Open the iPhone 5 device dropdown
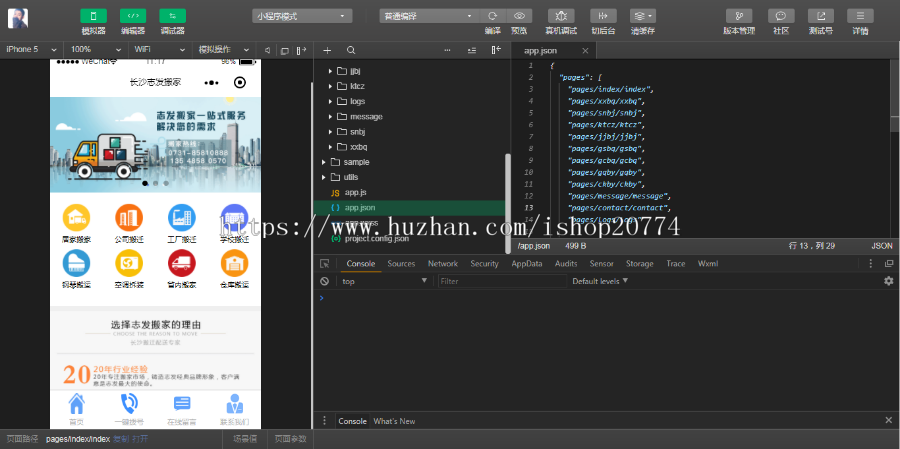The width and height of the screenshot is (900, 449). [32, 49]
